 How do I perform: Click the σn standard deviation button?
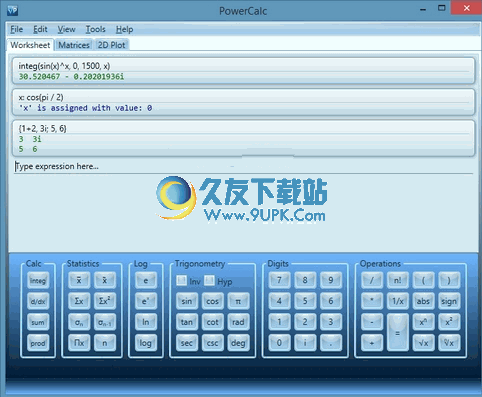pyautogui.click(x=79, y=322)
